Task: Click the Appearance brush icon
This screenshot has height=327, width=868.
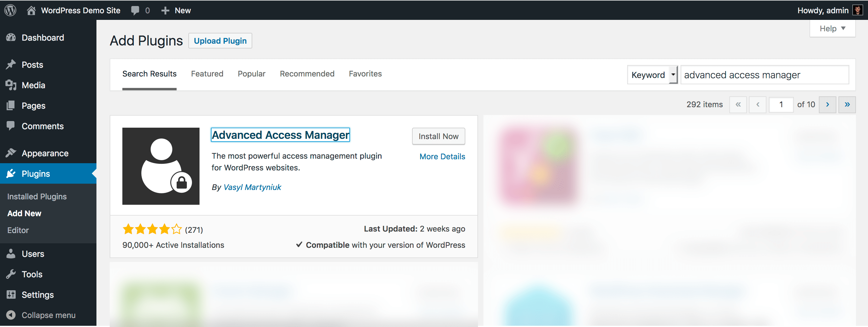Action: tap(11, 153)
